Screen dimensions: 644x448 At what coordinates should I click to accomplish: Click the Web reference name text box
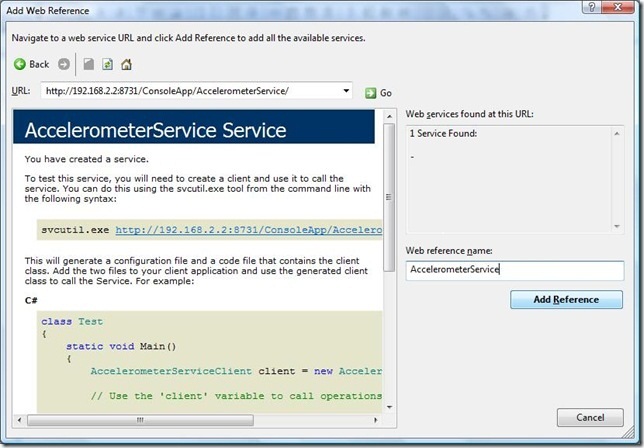pyautogui.click(x=515, y=270)
